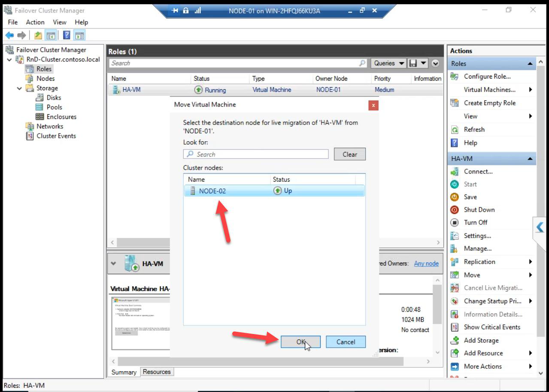549x392 pixels.
Task: Expand the More Actions submenu arrow
Action: coord(531,367)
